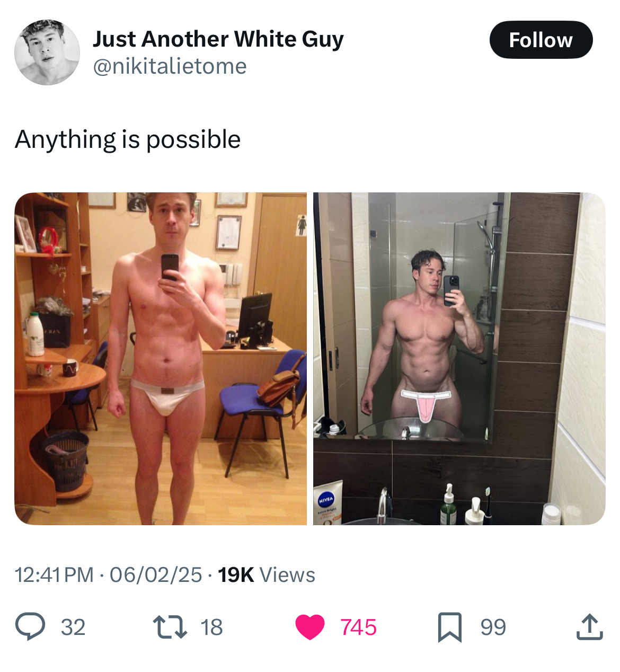The height and width of the screenshot is (672, 620).
Task: Click the 745 likes count
Action: [358, 627]
